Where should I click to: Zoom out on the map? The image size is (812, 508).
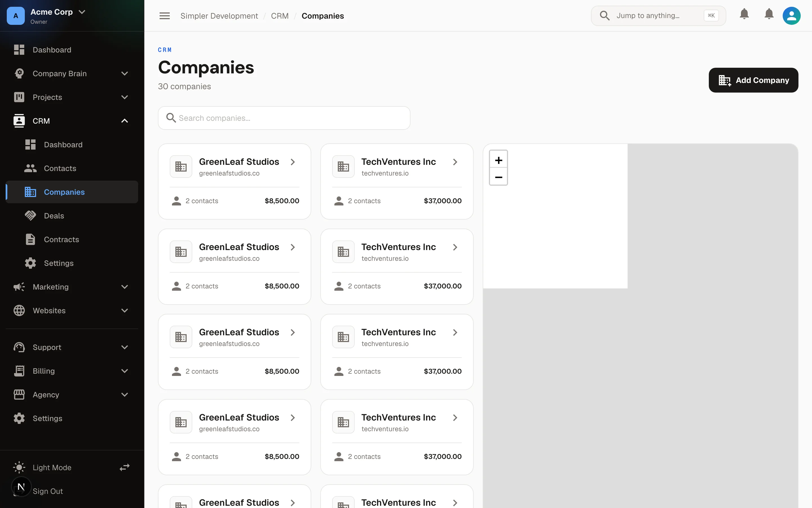[498, 177]
